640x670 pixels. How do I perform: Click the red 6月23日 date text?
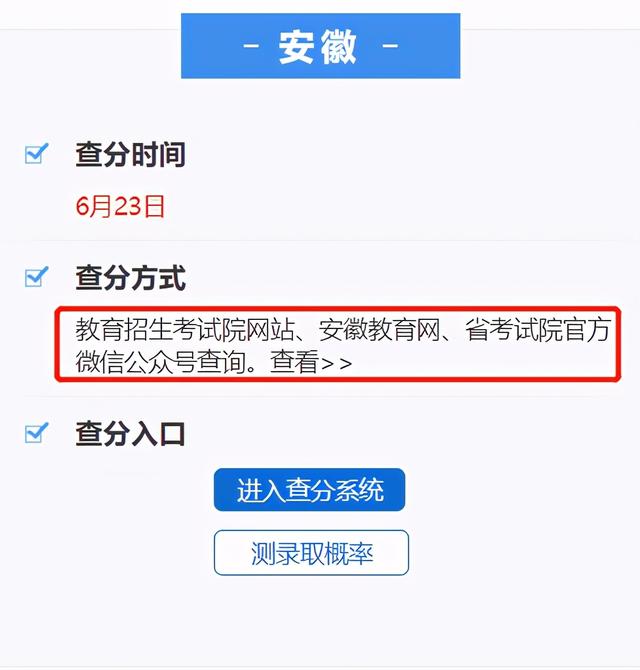[120, 206]
